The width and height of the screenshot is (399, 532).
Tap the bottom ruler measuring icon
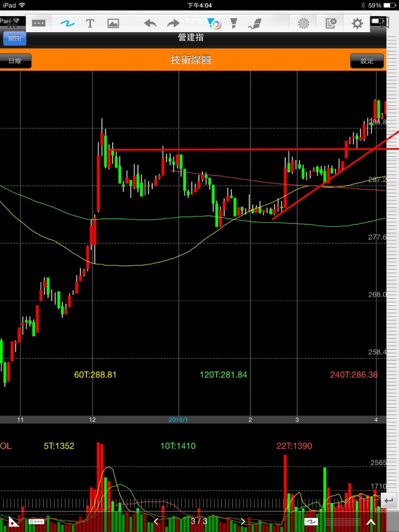click(37, 522)
